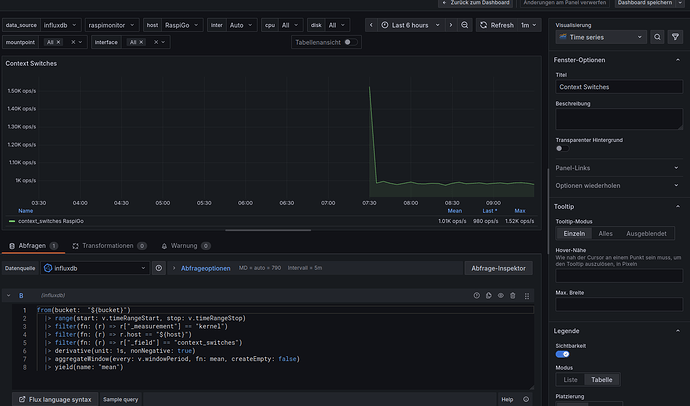The height and width of the screenshot is (406, 690).
Task: Toggle legend Sichtbarkeit switch
Action: tap(562, 353)
